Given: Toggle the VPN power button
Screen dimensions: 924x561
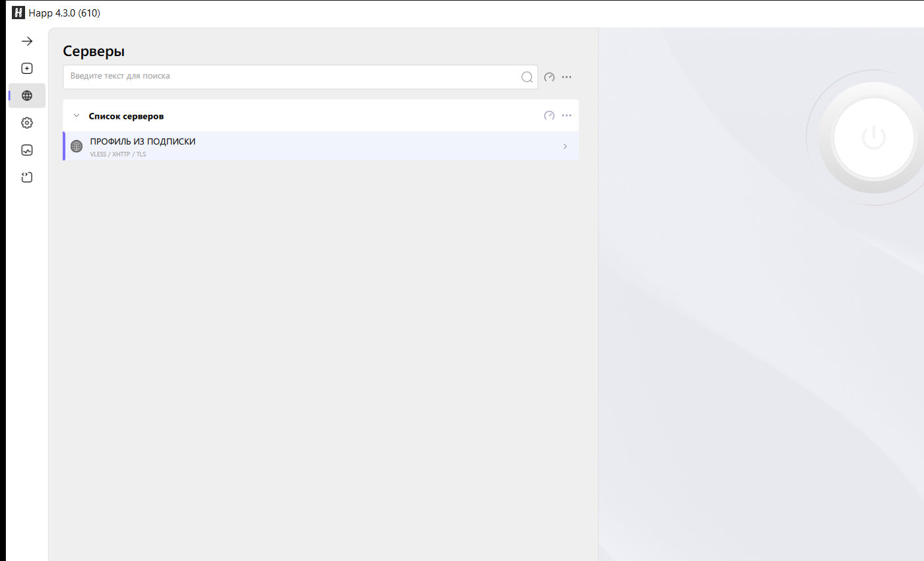Looking at the screenshot, I should (873, 138).
